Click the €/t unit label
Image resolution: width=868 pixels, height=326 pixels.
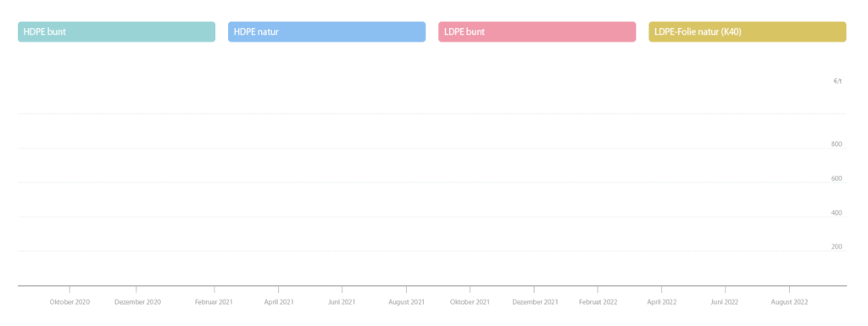click(837, 81)
